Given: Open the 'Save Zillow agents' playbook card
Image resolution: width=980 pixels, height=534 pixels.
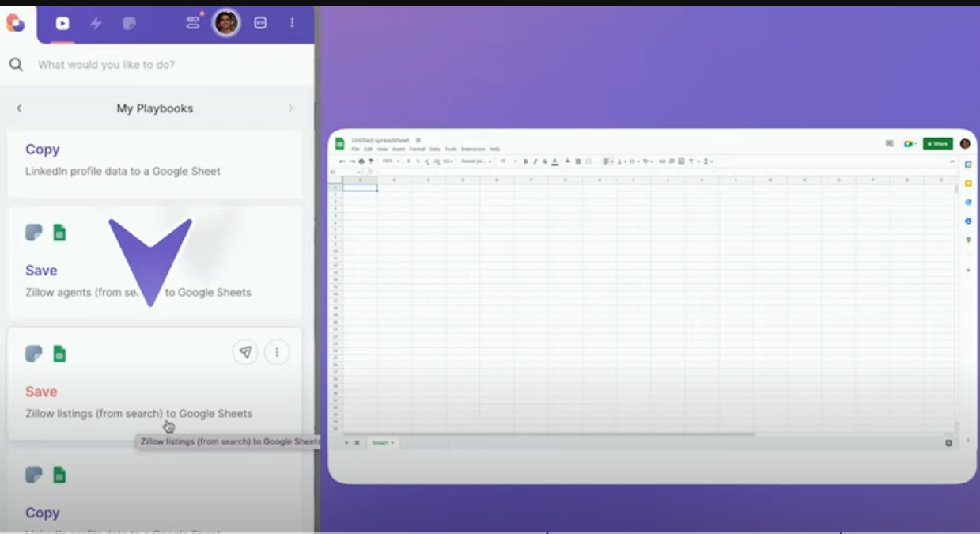Looking at the screenshot, I should click(154, 263).
